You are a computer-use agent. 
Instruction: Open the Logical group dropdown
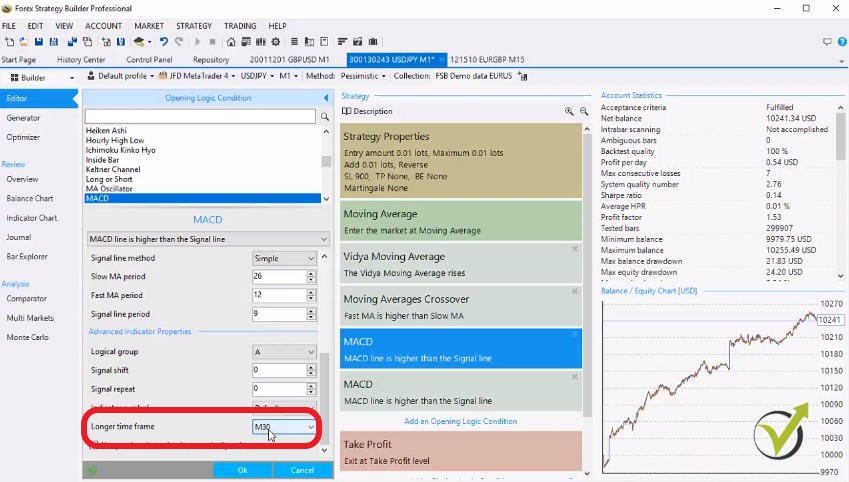284,352
